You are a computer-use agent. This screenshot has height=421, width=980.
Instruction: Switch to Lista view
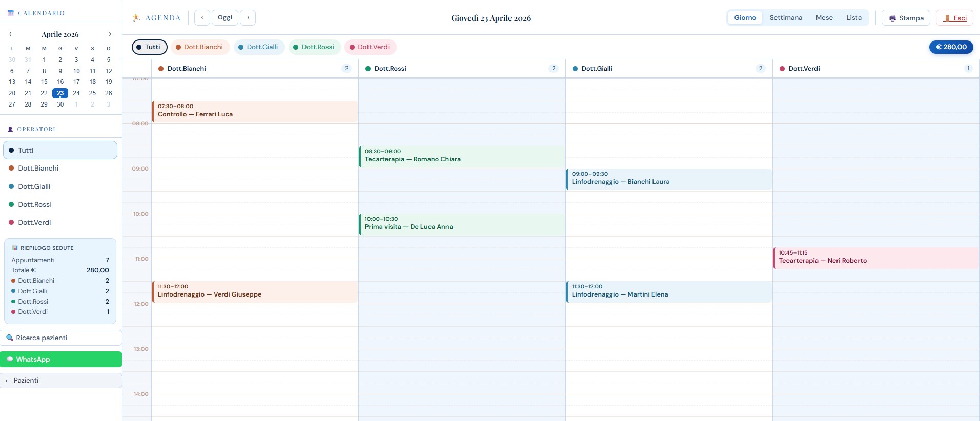[854, 18]
